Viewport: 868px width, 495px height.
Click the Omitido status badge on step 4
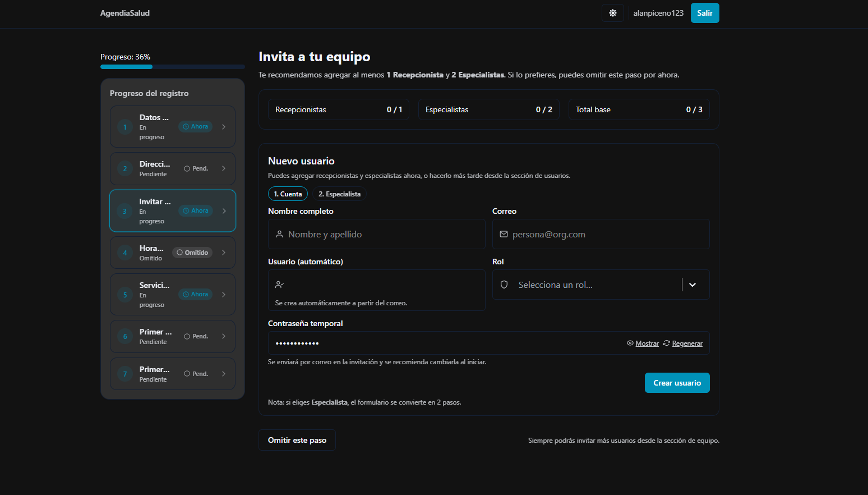[x=192, y=253]
